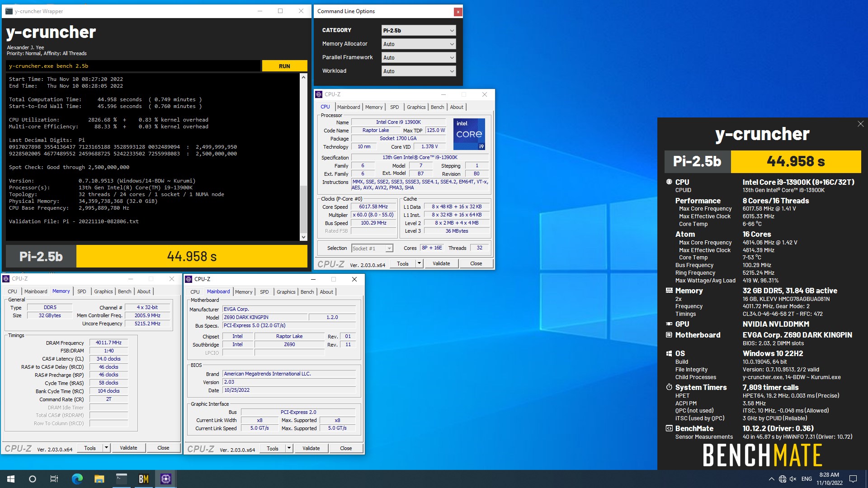Expand Tools arrow in Mainboard window
Image resolution: width=868 pixels, height=488 pixels.
289,448
